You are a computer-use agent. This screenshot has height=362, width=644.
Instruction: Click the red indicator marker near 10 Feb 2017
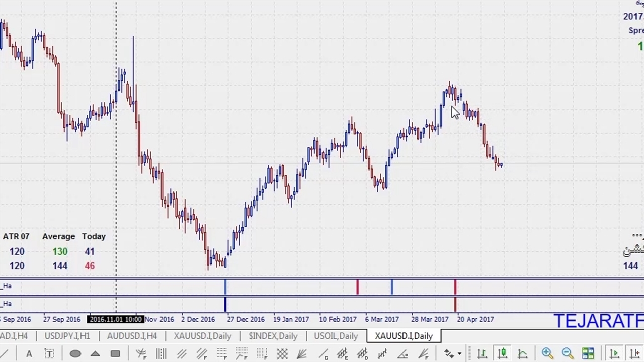[357, 287]
